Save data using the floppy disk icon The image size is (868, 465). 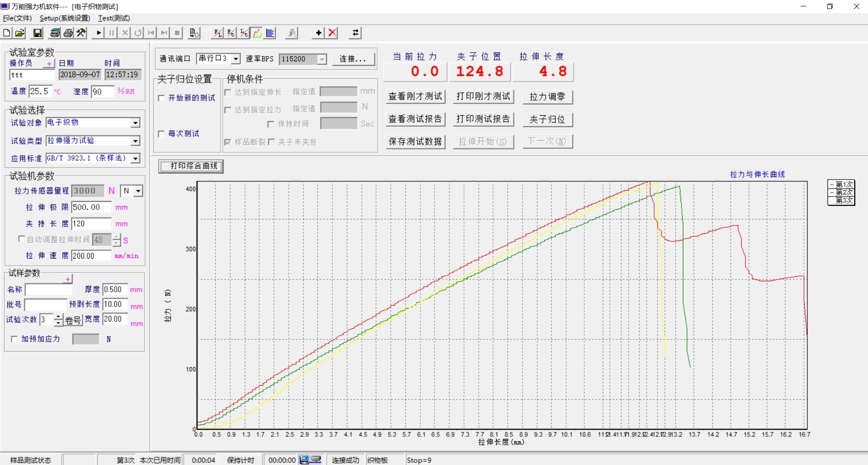[x=38, y=33]
